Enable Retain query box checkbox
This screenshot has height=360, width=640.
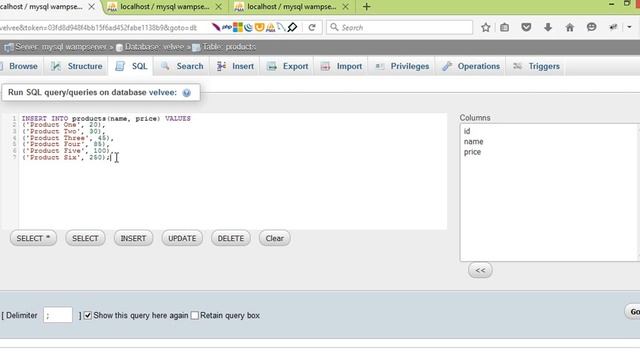point(195,316)
